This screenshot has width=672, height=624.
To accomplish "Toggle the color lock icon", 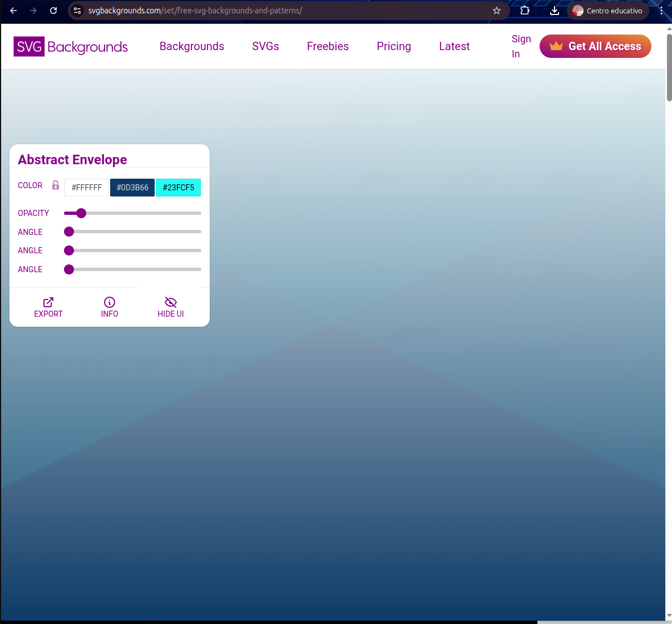I will [56, 185].
